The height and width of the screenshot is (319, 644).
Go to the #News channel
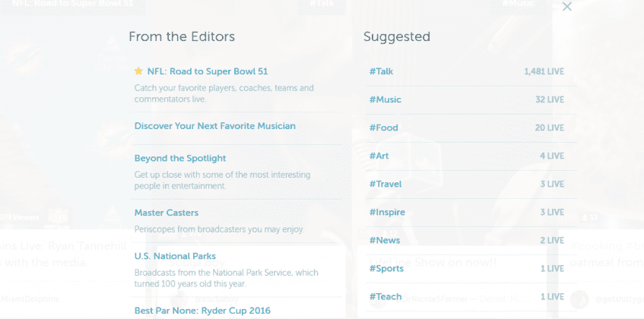click(x=385, y=240)
